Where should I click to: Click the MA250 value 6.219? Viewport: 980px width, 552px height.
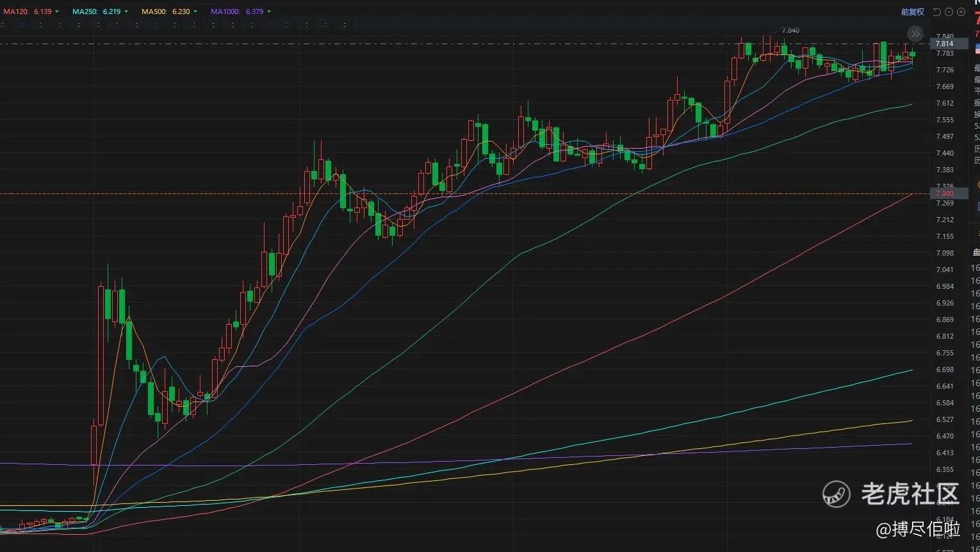click(x=111, y=12)
